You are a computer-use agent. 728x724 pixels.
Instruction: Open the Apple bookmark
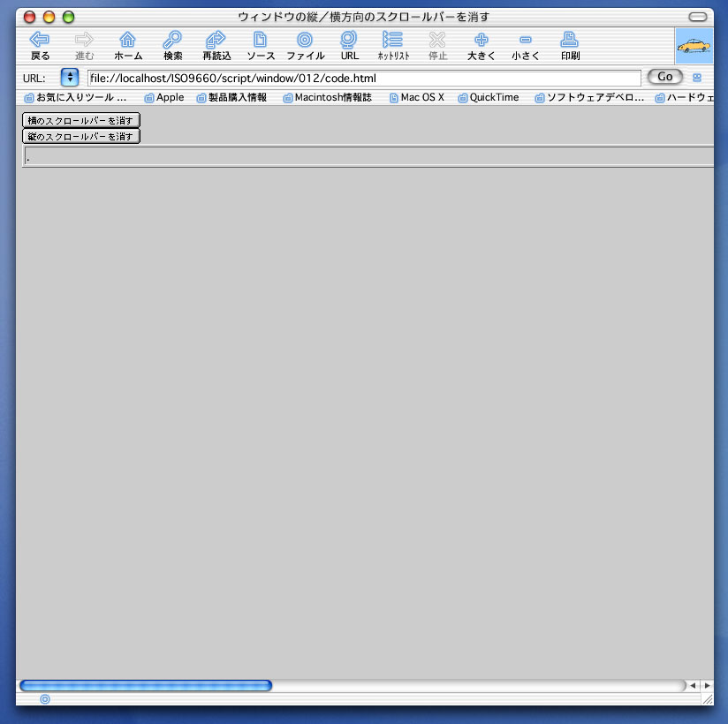[x=164, y=97]
